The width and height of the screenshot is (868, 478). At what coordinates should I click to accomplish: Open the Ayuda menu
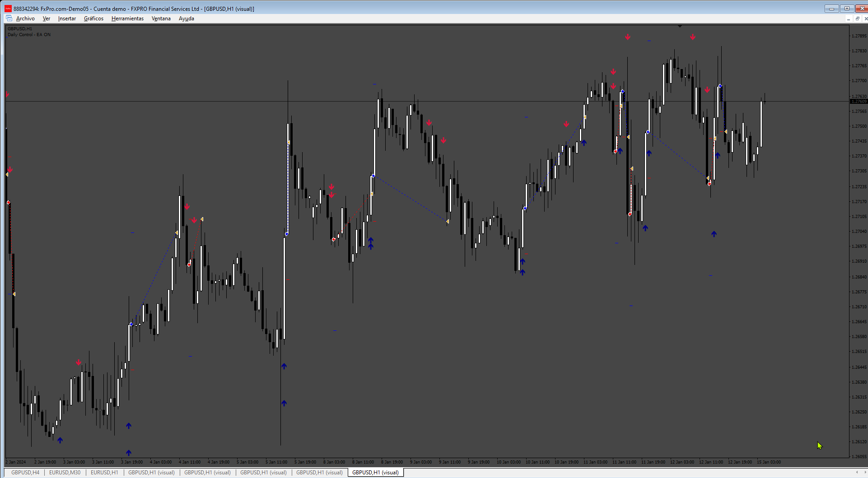(x=187, y=19)
